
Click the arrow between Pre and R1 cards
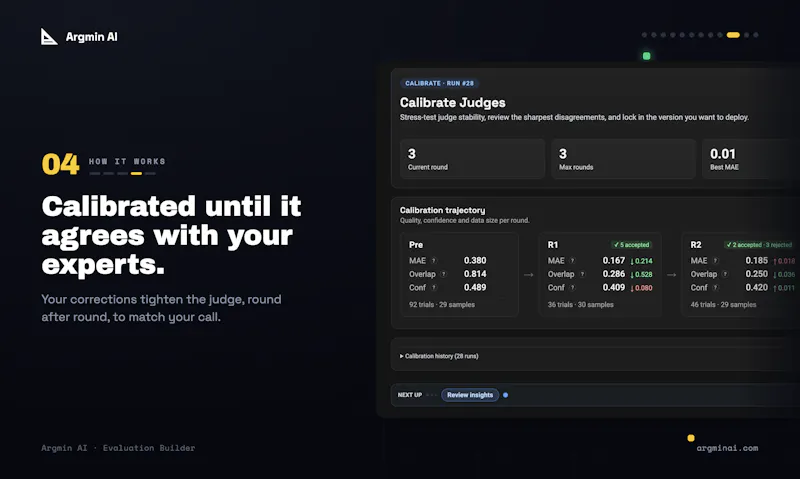(x=529, y=275)
